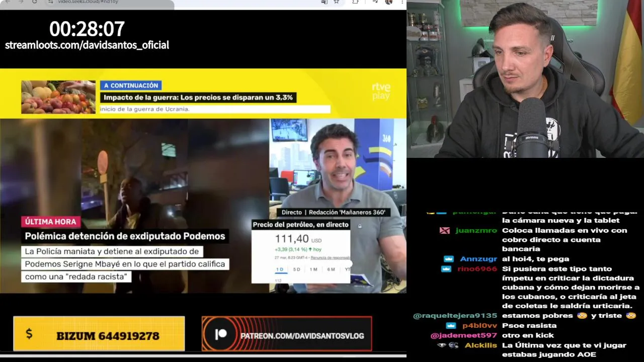The height and width of the screenshot is (362, 644).
Task: Click the dollar sign icon on the Bizum banner
Action: tap(29, 333)
